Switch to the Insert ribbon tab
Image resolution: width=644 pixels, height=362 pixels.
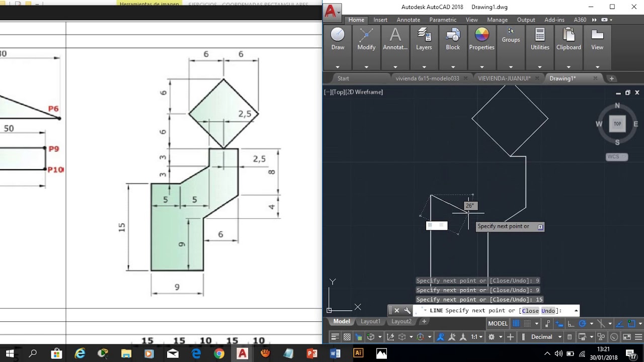380,20
